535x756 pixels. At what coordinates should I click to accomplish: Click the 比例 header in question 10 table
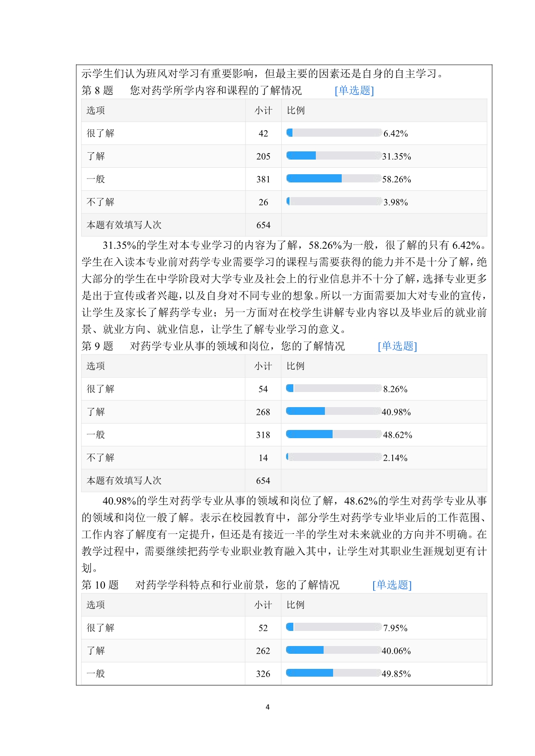(x=296, y=605)
